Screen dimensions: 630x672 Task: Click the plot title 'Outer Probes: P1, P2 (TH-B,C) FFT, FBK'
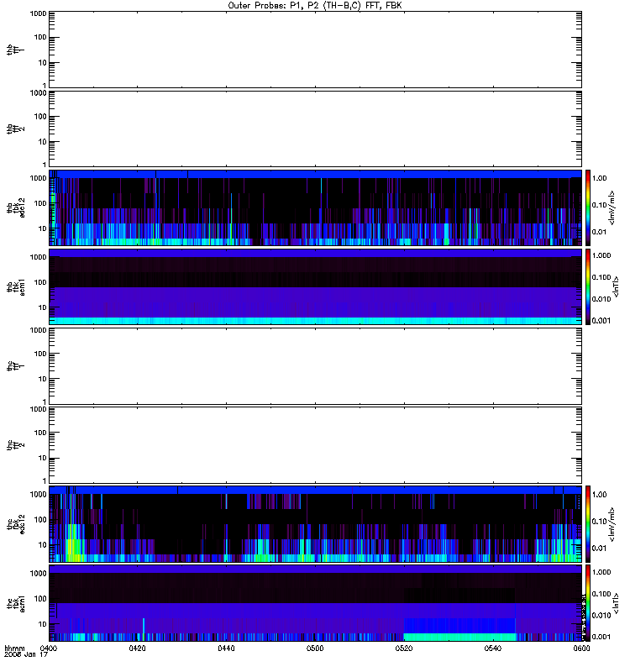315,6
